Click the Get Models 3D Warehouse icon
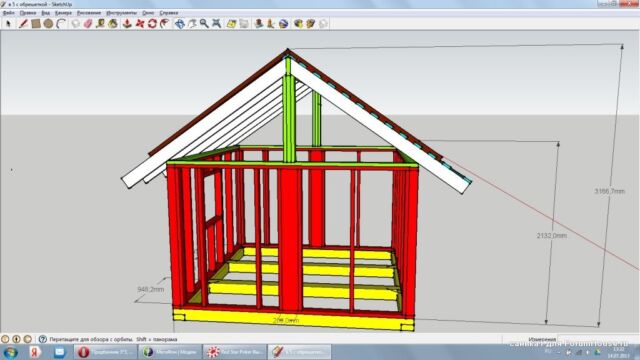 coord(298,24)
